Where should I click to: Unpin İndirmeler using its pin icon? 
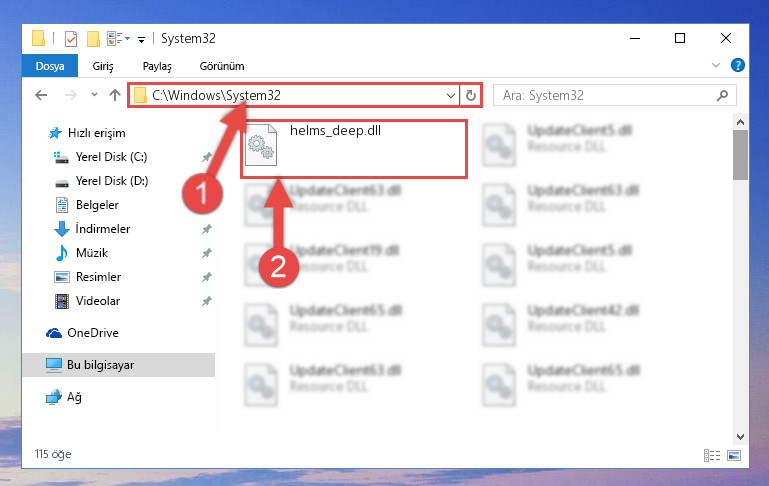[x=206, y=229]
